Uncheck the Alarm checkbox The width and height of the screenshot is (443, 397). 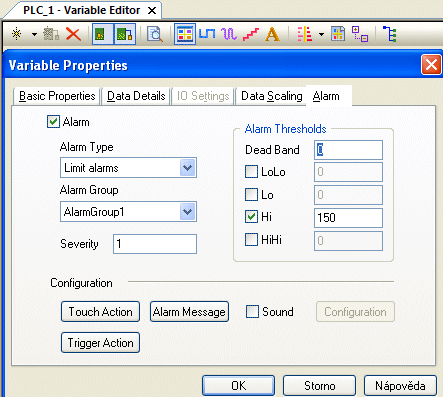53,122
